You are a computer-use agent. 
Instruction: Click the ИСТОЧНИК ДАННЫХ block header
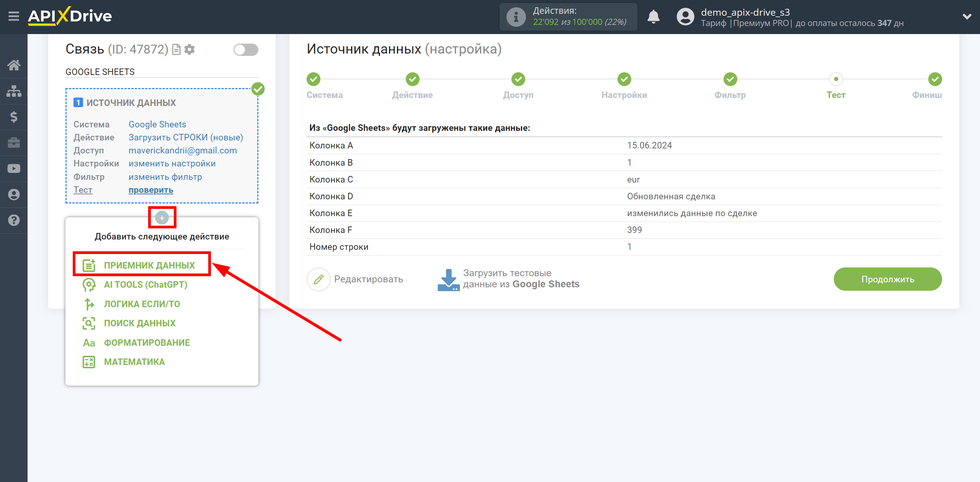(131, 103)
